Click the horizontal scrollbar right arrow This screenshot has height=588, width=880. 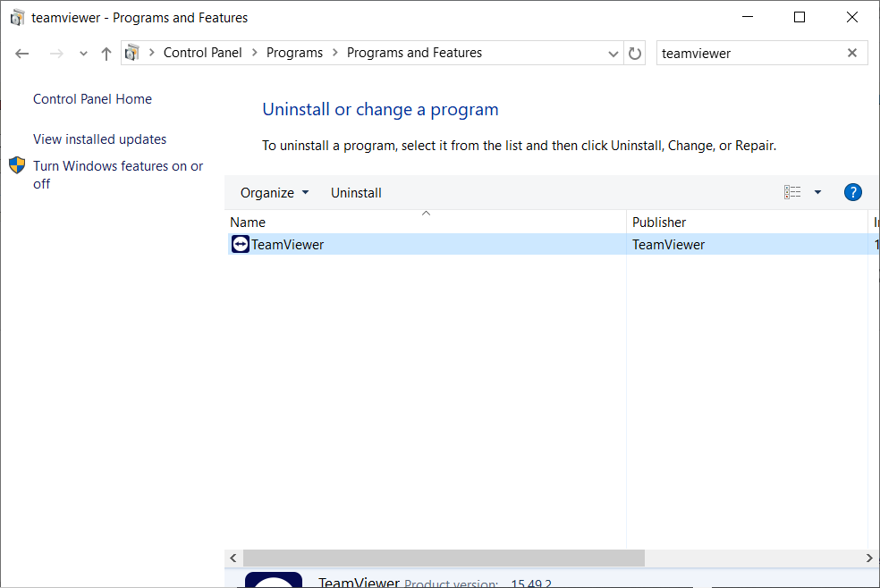point(869,558)
